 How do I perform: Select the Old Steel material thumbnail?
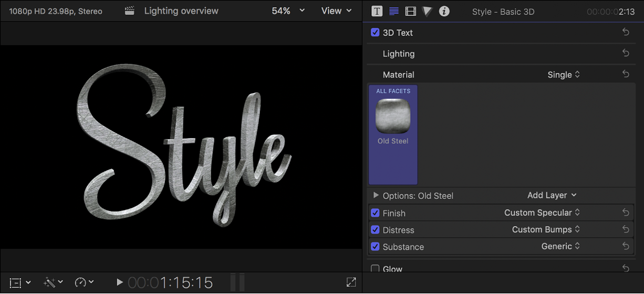393,116
